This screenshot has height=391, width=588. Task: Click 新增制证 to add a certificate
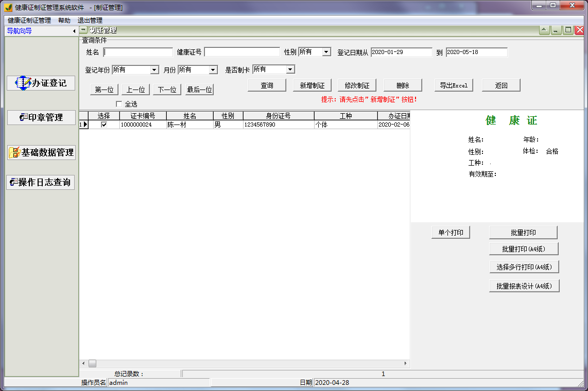[x=312, y=85]
